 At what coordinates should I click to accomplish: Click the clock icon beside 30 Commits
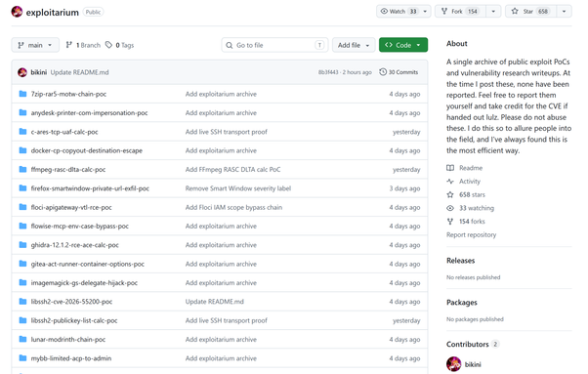(x=383, y=72)
